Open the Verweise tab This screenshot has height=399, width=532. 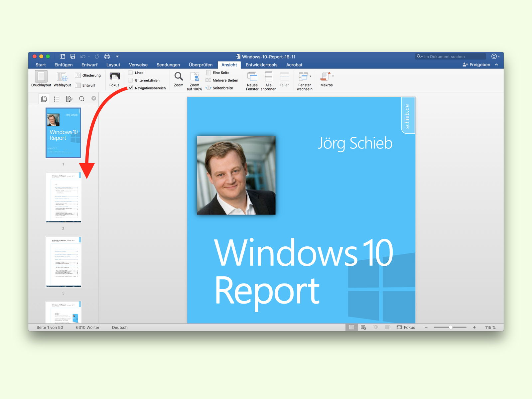click(x=138, y=65)
